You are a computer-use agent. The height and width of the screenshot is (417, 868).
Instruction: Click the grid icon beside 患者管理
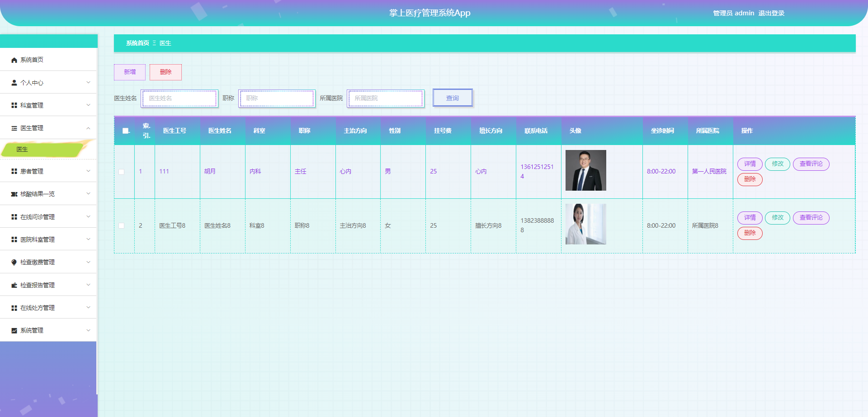tap(14, 171)
